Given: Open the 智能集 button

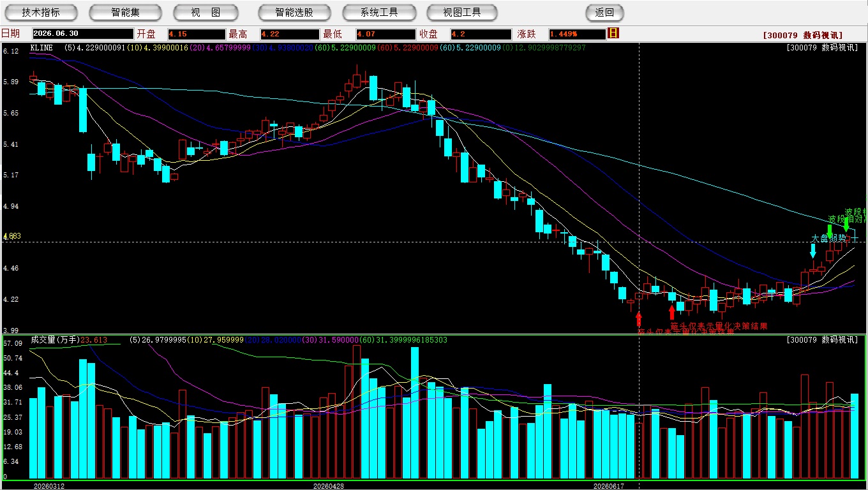Looking at the screenshot, I should coord(125,12).
